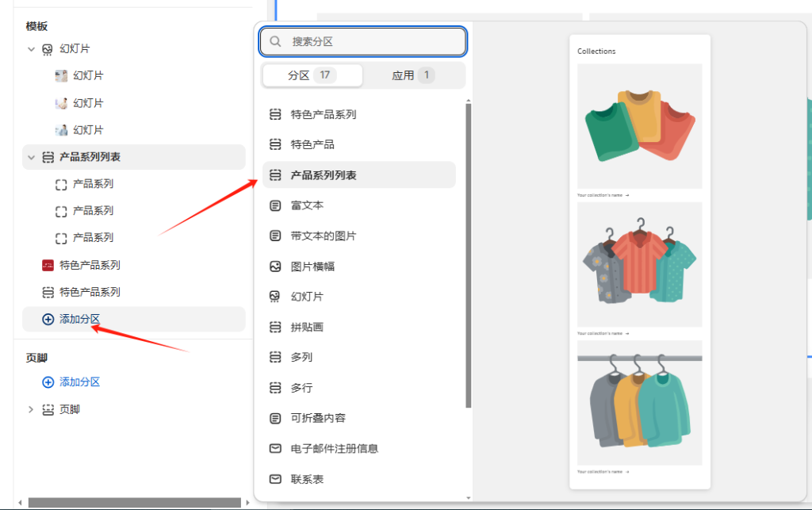Click the 拼贴画 section icon

tap(274, 327)
